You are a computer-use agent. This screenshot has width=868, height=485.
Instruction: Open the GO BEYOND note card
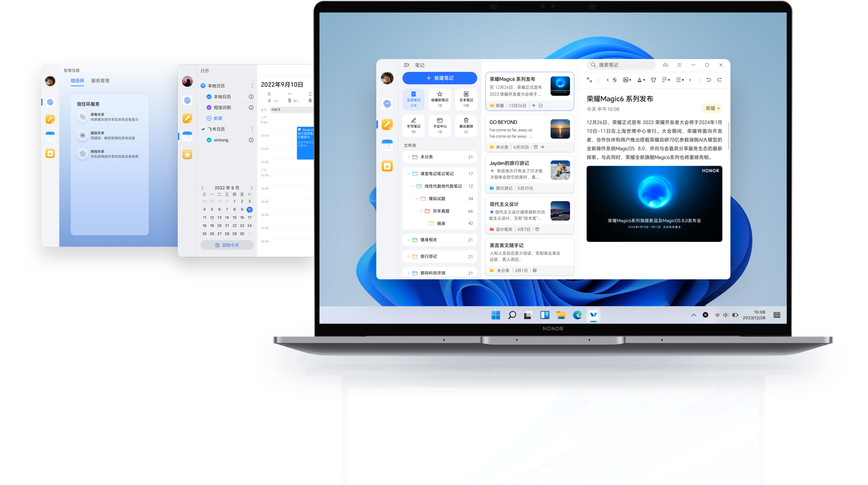529,133
